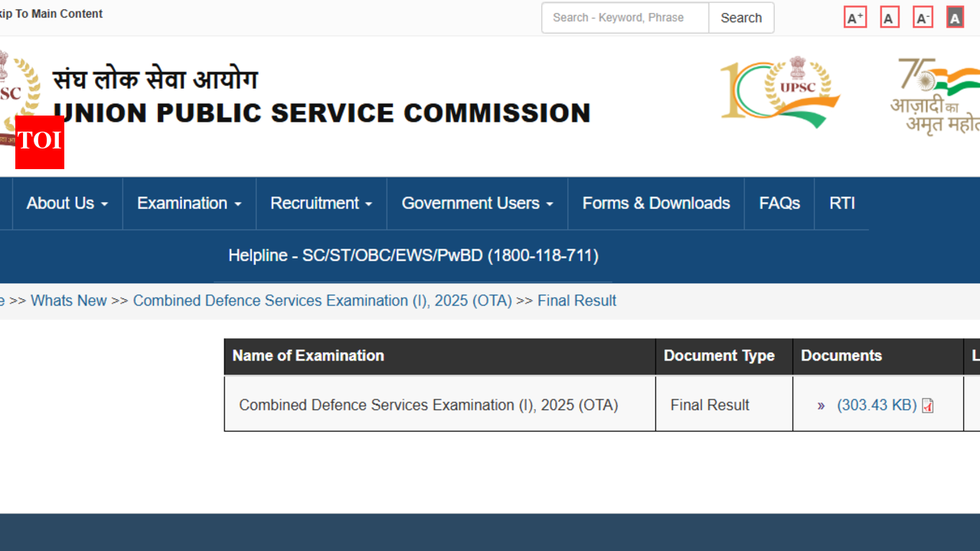
Task: Click the decrease font size A- icon
Action: click(923, 18)
